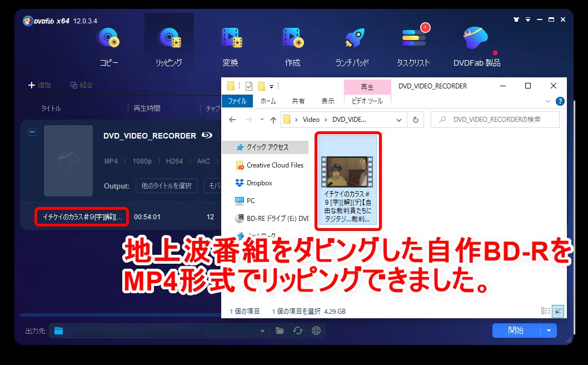This screenshot has height=365, width=588.
Task: Click the 再生 contextual tab header
Action: [x=367, y=87]
